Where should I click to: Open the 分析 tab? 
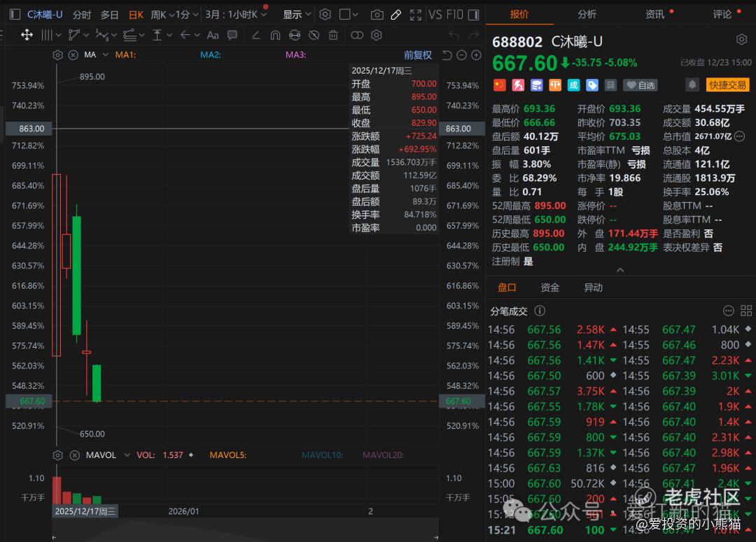point(587,15)
